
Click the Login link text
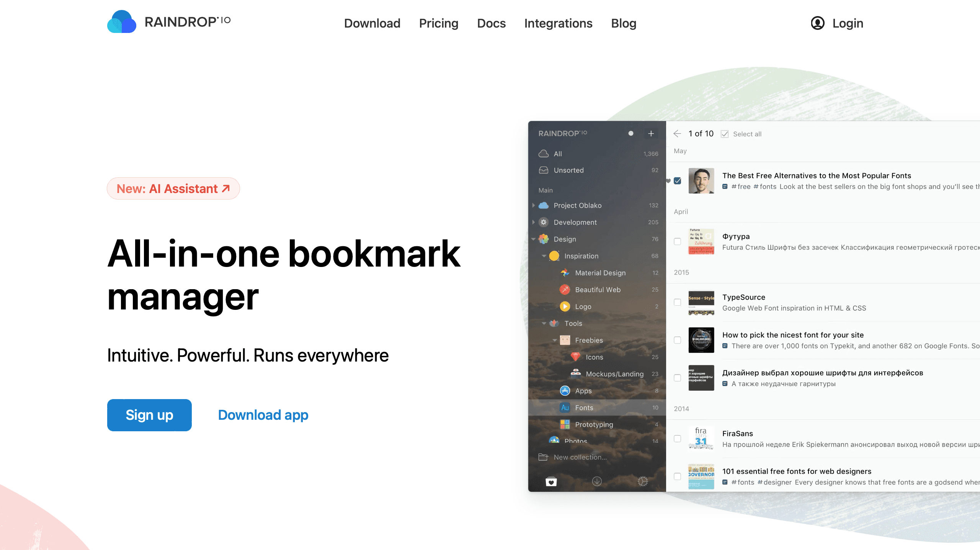click(848, 23)
